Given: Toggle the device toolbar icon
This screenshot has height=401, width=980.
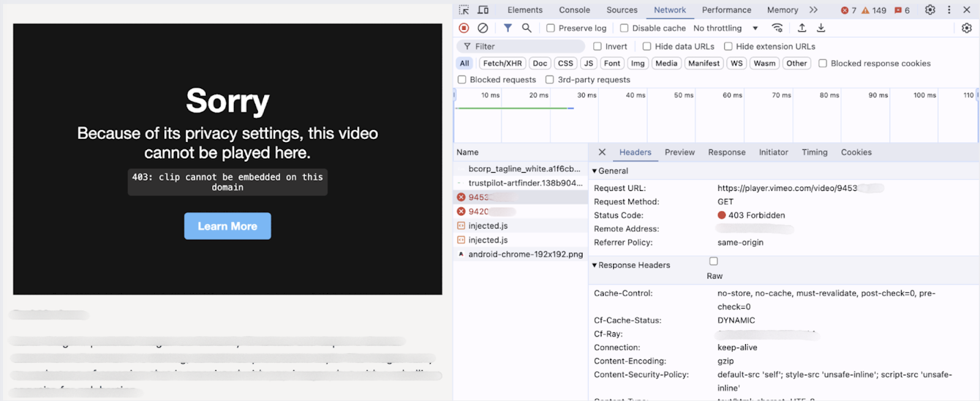Looking at the screenshot, I should coord(483,10).
